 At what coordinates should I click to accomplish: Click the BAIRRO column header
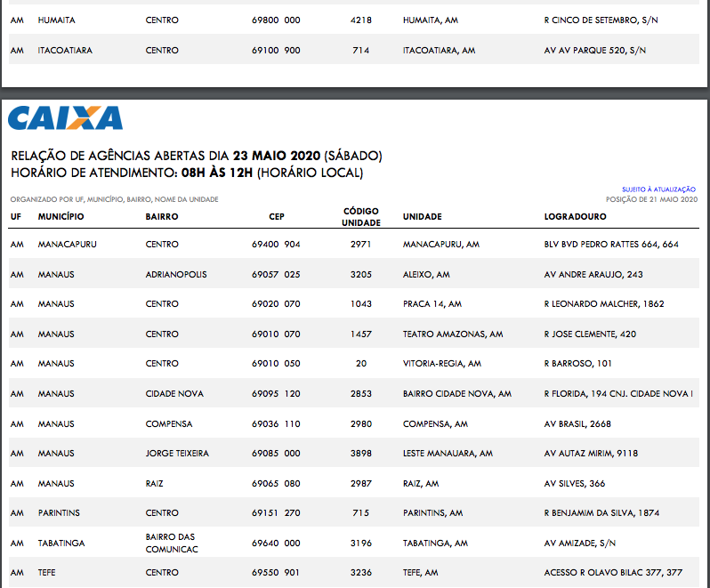pos(162,217)
